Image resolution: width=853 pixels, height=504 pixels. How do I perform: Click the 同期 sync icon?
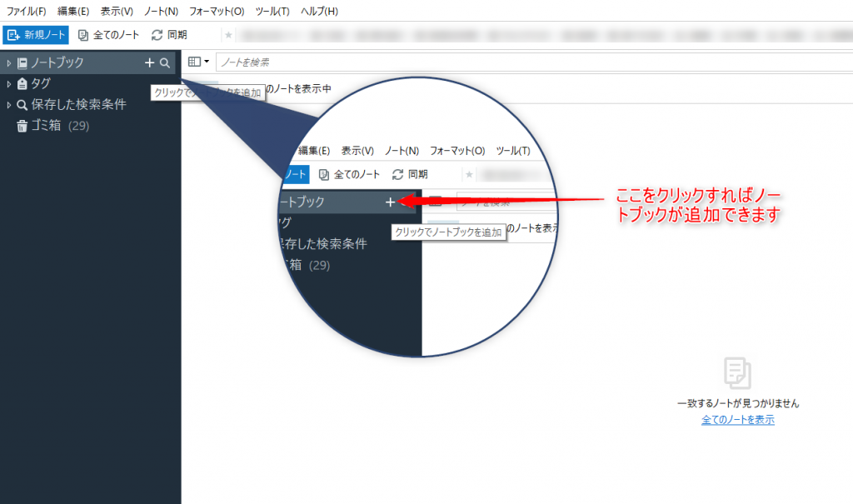(x=157, y=35)
